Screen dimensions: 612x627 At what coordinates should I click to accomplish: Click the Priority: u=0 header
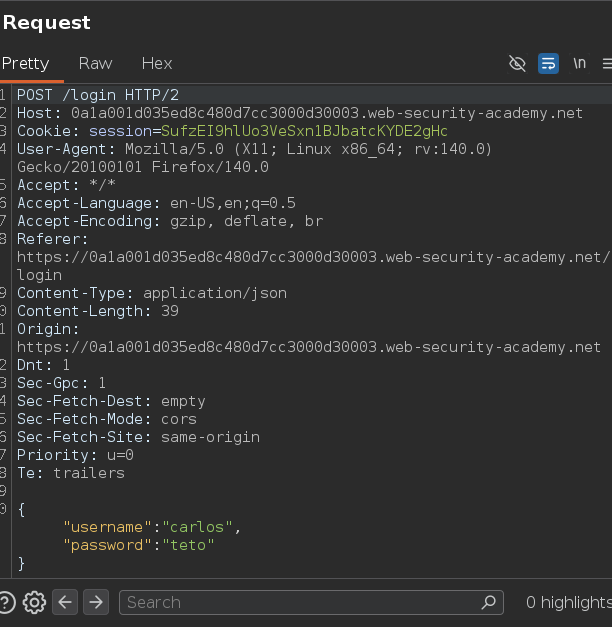[x=75, y=455]
